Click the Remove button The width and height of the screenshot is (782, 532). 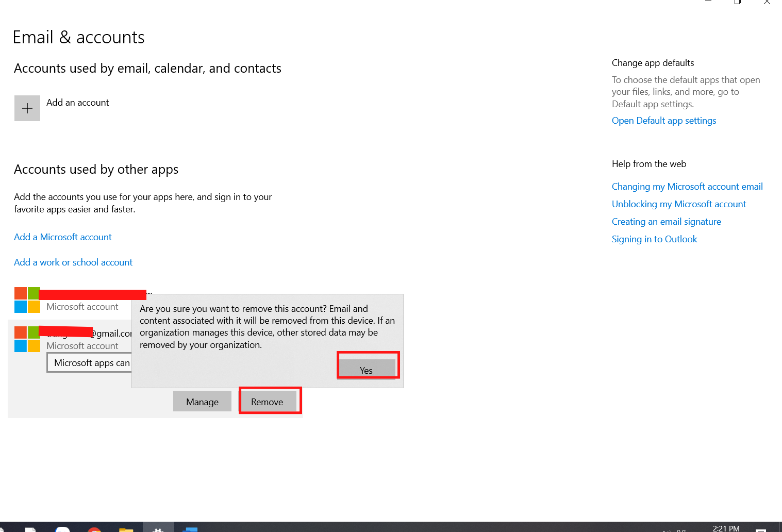(x=268, y=402)
